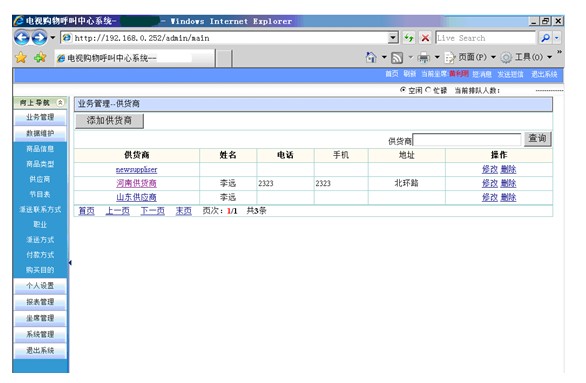The width and height of the screenshot is (586, 383).
Task: Click the browser Forward arrow button
Action: 39,38
